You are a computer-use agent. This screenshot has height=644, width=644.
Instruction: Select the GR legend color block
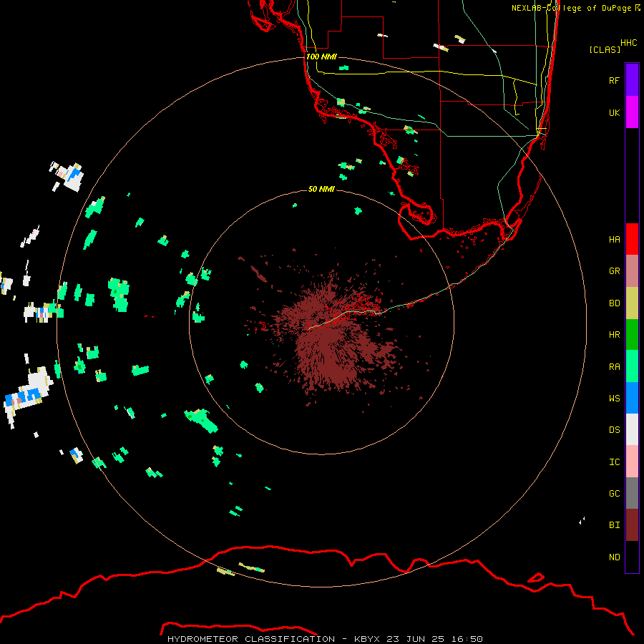(x=632, y=270)
